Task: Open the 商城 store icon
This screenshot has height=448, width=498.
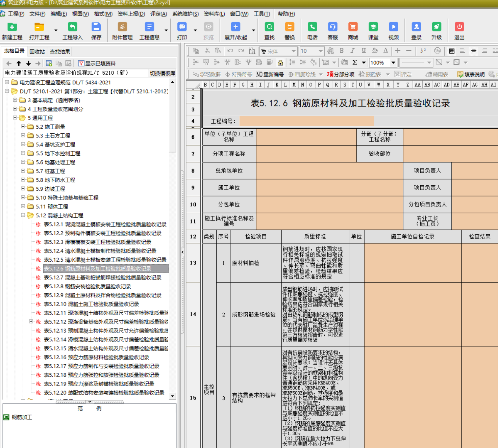Action: (x=353, y=27)
